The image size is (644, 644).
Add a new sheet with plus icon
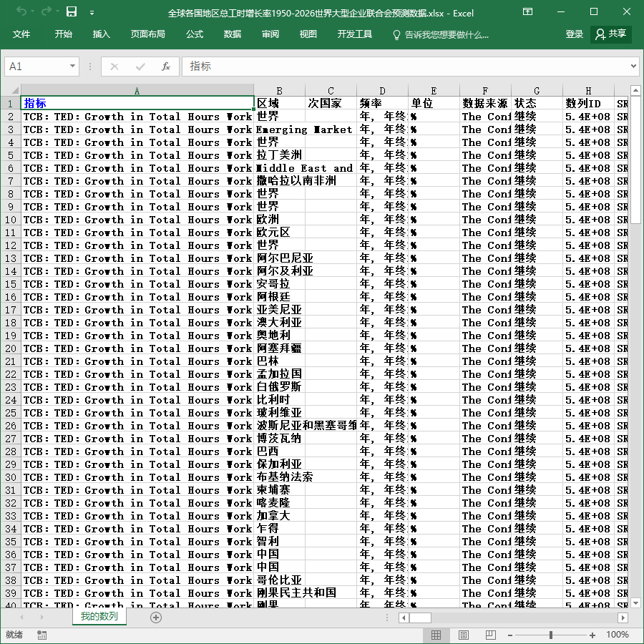(156, 618)
